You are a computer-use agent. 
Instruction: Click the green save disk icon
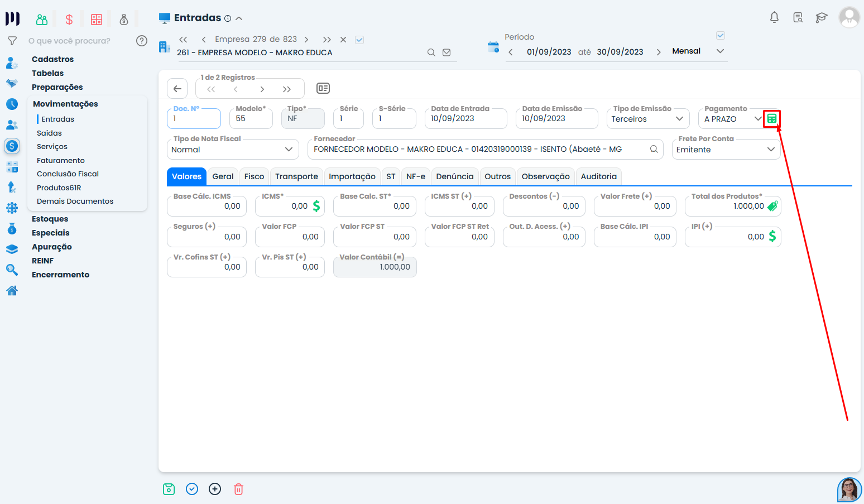[x=169, y=489]
